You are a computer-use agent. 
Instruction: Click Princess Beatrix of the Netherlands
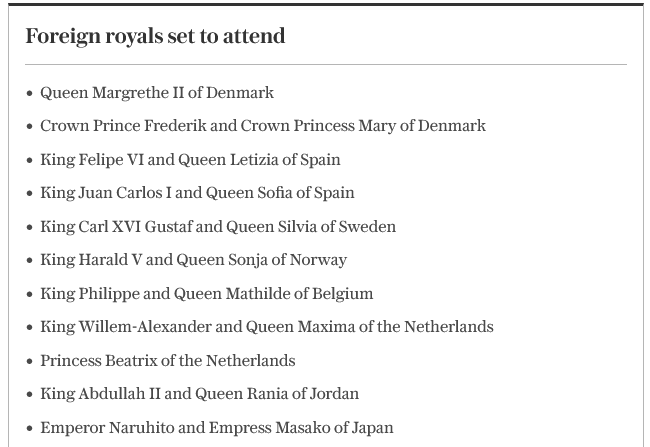click(x=168, y=360)
